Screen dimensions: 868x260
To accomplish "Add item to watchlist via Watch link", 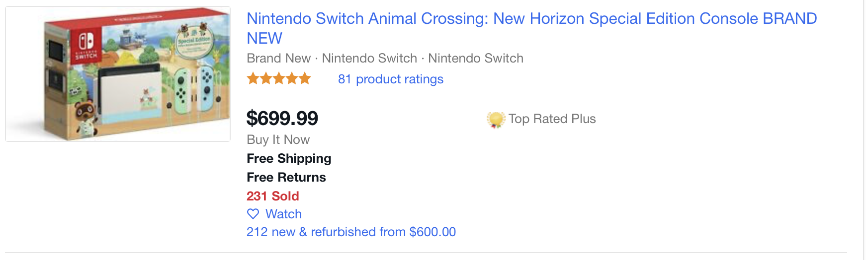I will (283, 214).
